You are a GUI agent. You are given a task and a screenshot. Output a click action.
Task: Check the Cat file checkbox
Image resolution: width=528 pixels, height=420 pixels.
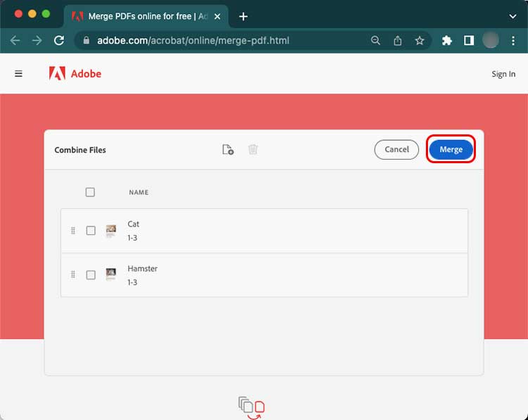[91, 231]
